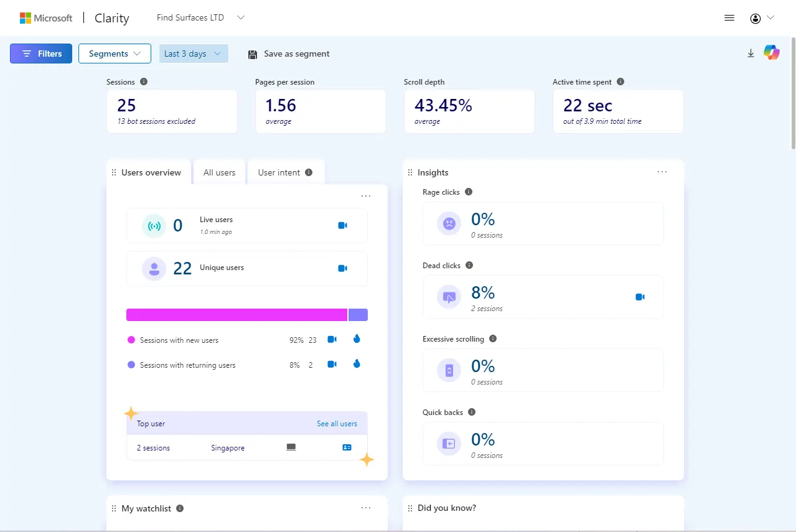The image size is (796, 532).
Task: Click the Rage clicks info icon
Action: 469,192
